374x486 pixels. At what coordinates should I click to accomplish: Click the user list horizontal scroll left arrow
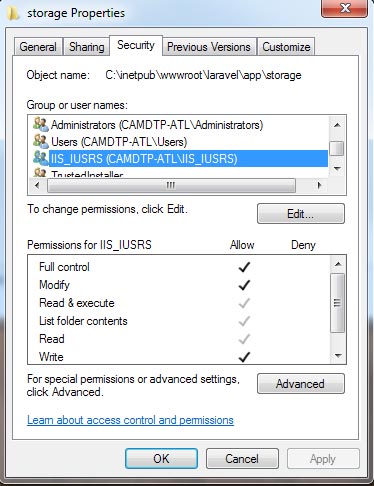coord(37,185)
